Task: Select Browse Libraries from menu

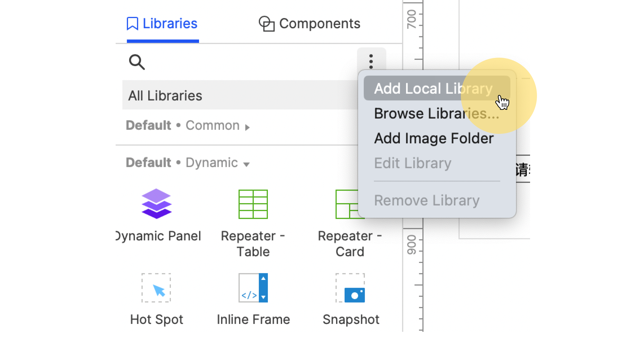Action: [435, 113]
